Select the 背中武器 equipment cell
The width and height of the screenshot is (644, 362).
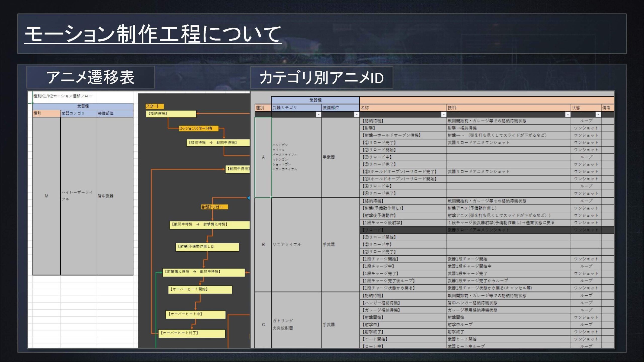[115, 196]
